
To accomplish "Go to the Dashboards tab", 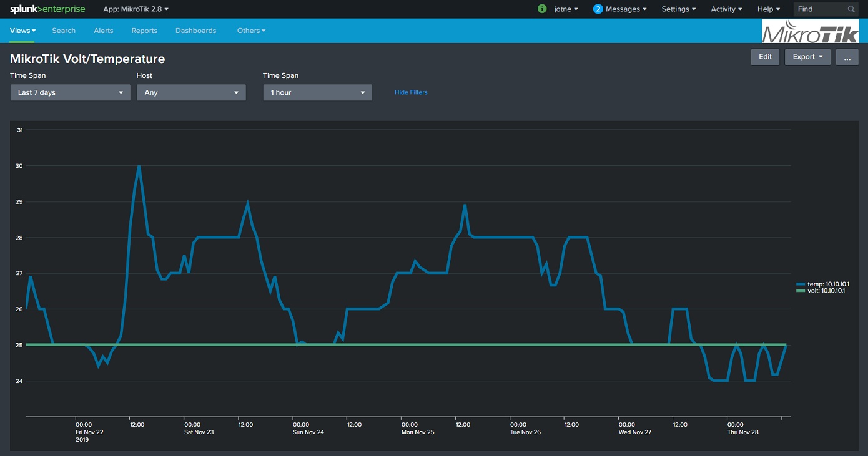I will (x=195, y=31).
